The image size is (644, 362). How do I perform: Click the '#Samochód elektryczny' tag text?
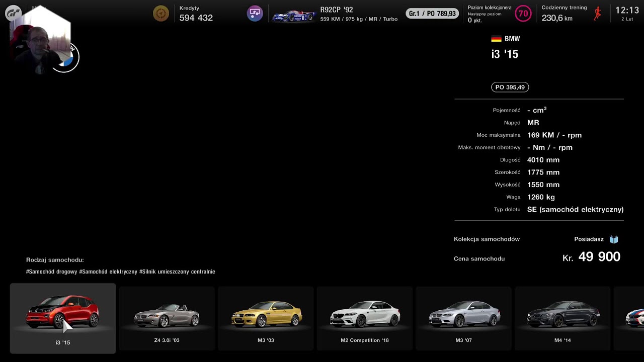(108, 271)
